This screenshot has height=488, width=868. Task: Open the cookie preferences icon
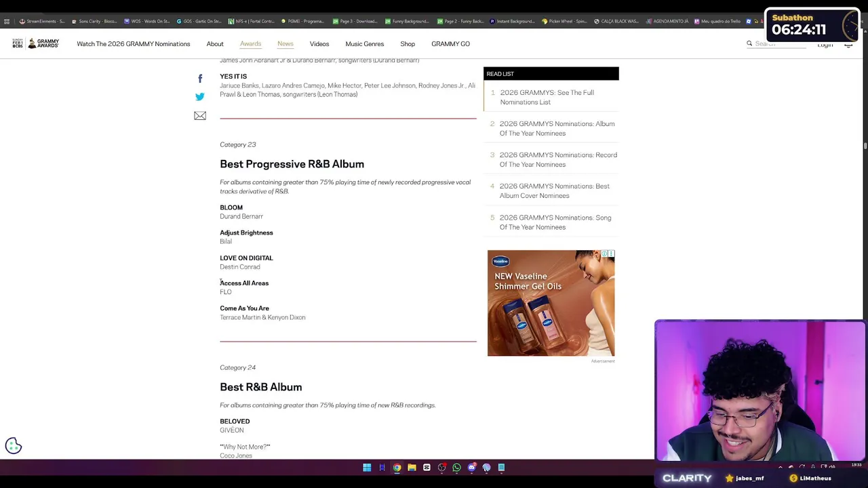pyautogui.click(x=14, y=445)
